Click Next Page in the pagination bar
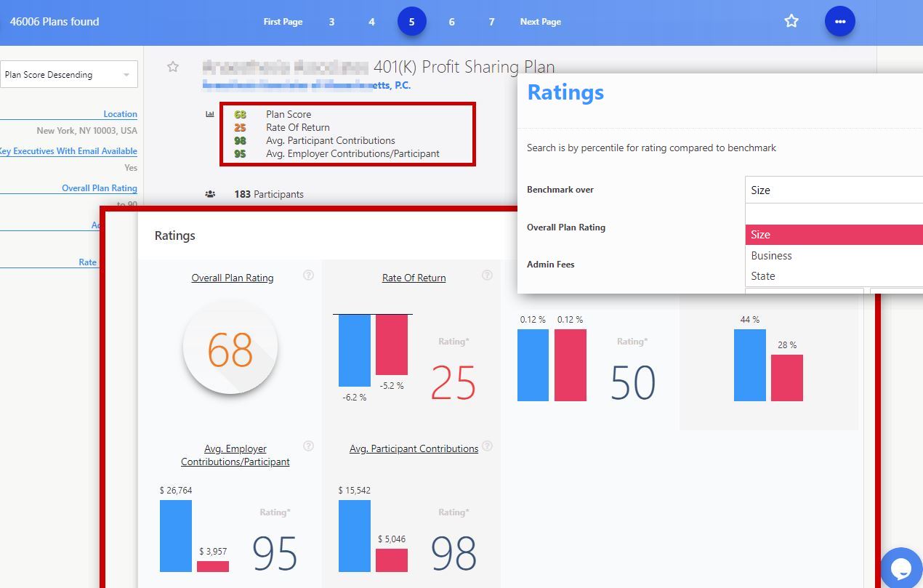The height and width of the screenshot is (588, 923). click(x=540, y=22)
